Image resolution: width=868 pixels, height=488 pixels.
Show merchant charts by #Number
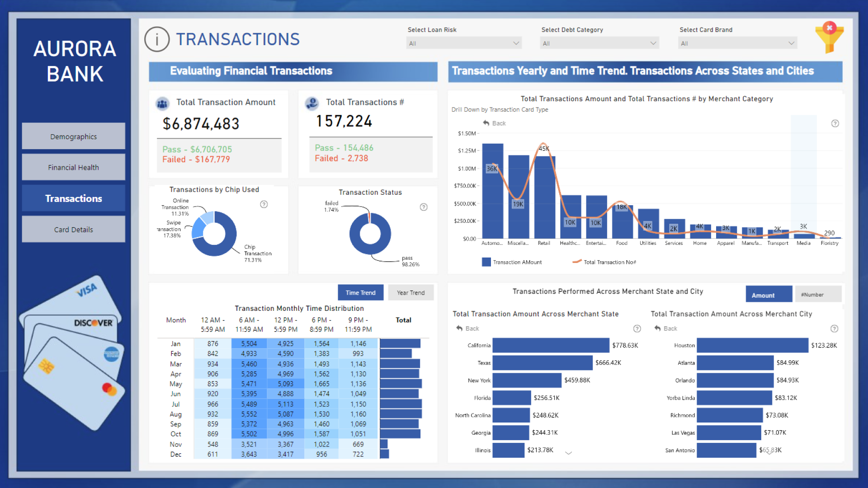point(818,295)
